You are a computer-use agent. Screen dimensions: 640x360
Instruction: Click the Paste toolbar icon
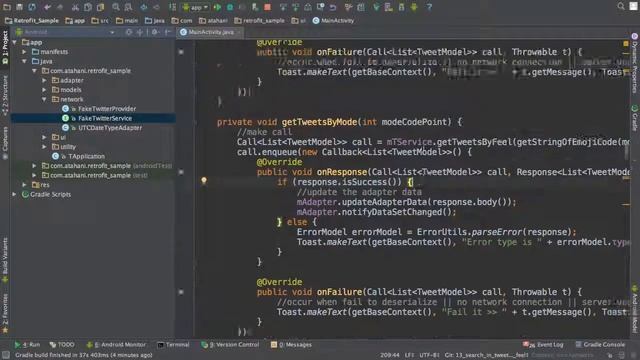[x=100, y=7]
